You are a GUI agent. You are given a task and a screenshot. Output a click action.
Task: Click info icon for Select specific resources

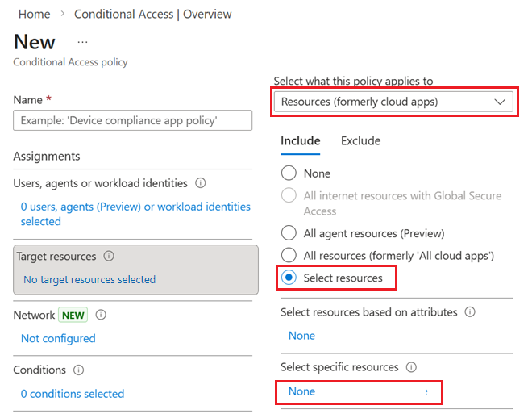pyautogui.click(x=411, y=367)
